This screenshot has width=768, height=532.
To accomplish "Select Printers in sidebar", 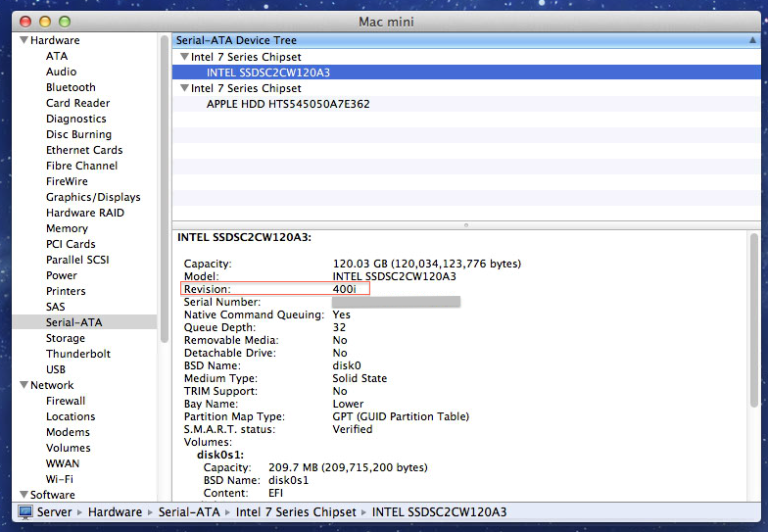I will click(x=66, y=291).
